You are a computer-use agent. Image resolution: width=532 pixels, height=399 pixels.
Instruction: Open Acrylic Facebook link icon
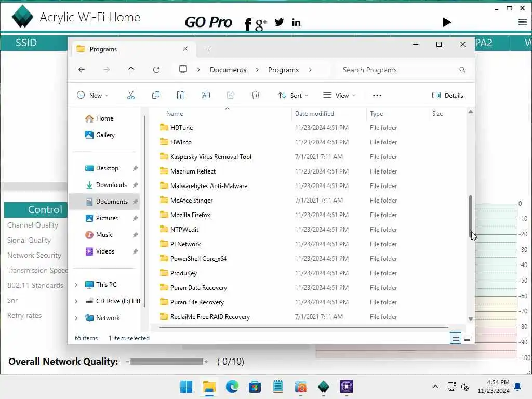(248, 24)
